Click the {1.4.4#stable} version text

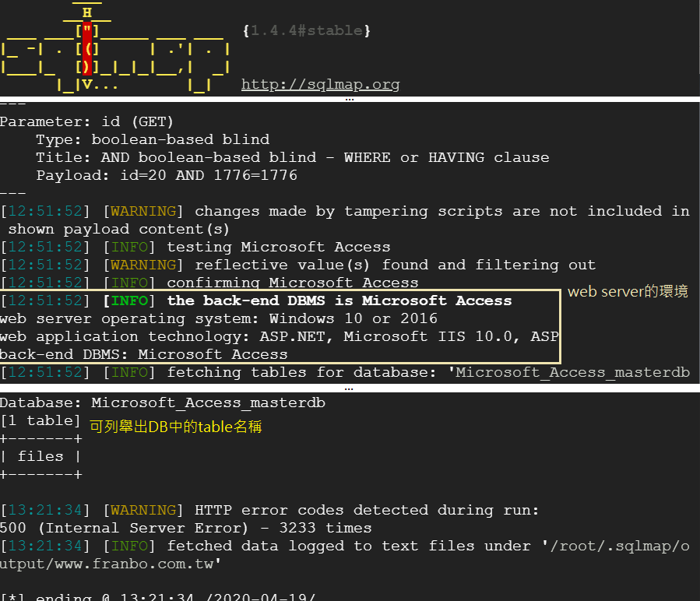[x=306, y=31]
